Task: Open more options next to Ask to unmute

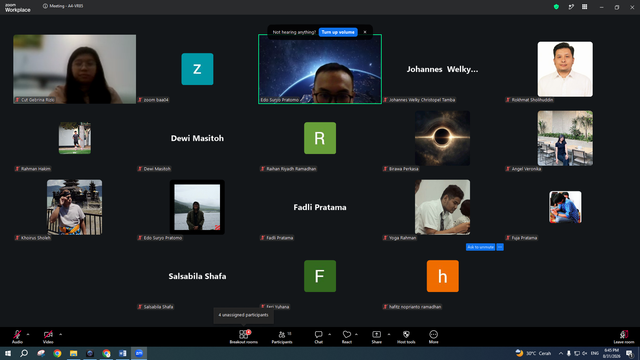Action: pos(500,247)
